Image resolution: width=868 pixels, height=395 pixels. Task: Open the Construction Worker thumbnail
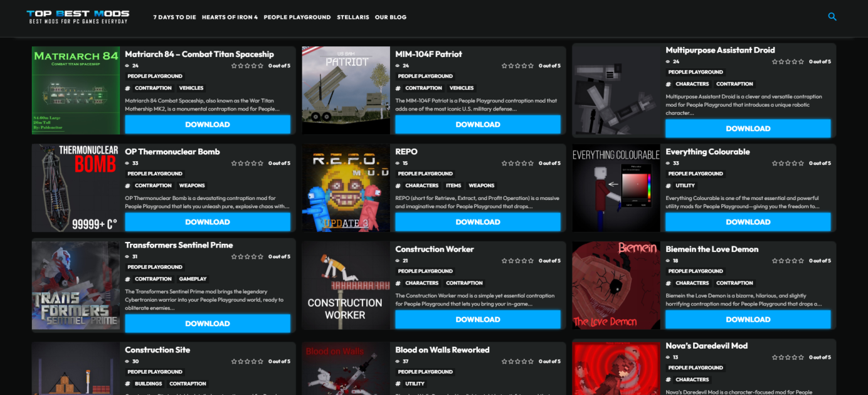coord(346,286)
